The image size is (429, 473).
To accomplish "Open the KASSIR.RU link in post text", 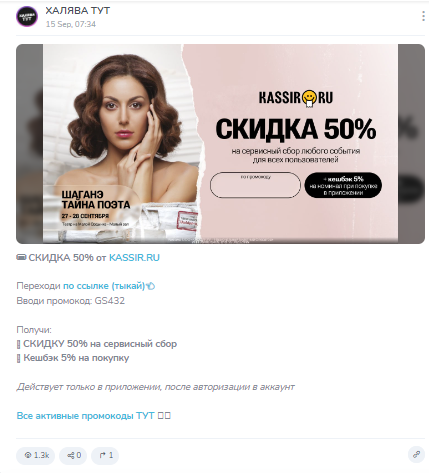I will tap(134, 258).
